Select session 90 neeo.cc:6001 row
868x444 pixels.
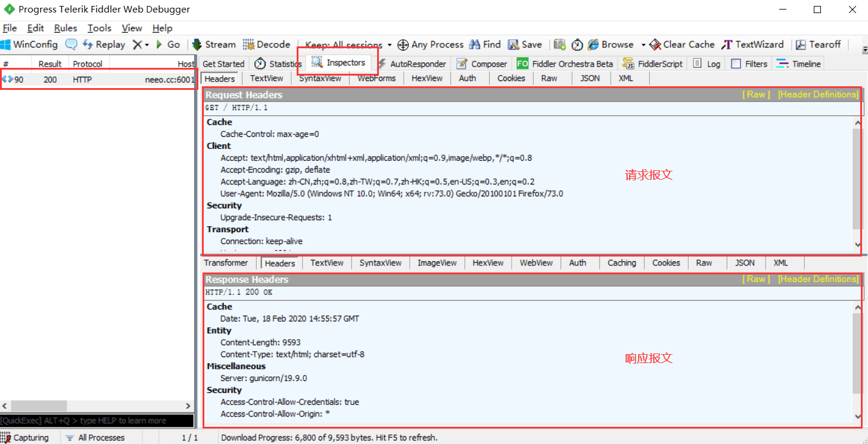point(98,79)
